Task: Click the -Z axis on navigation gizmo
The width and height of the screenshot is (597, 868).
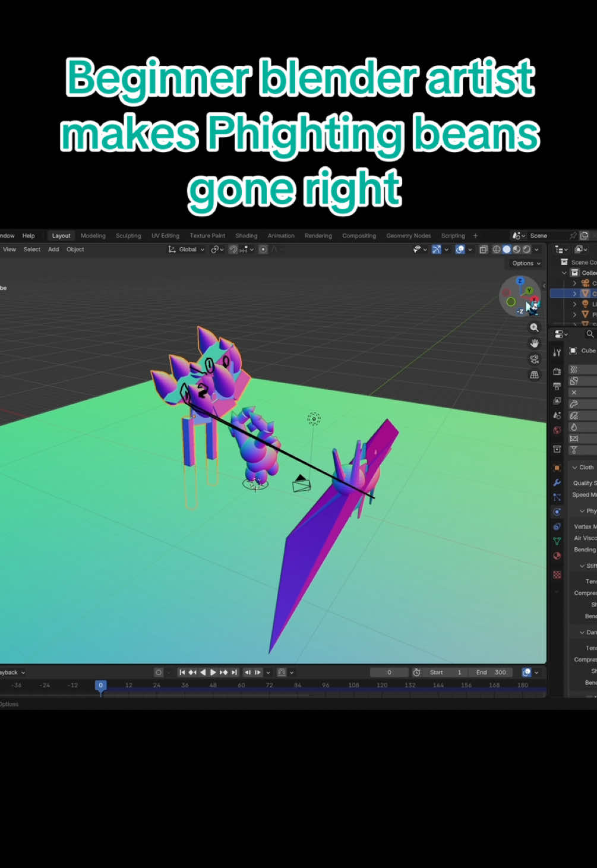Action: pyautogui.click(x=520, y=311)
